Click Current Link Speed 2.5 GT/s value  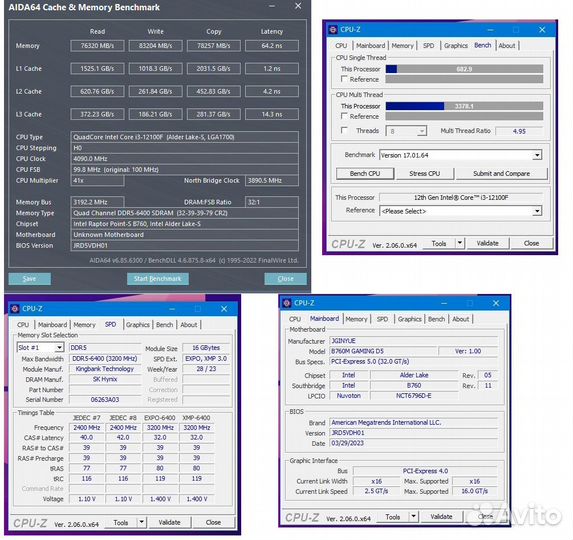coord(376,491)
